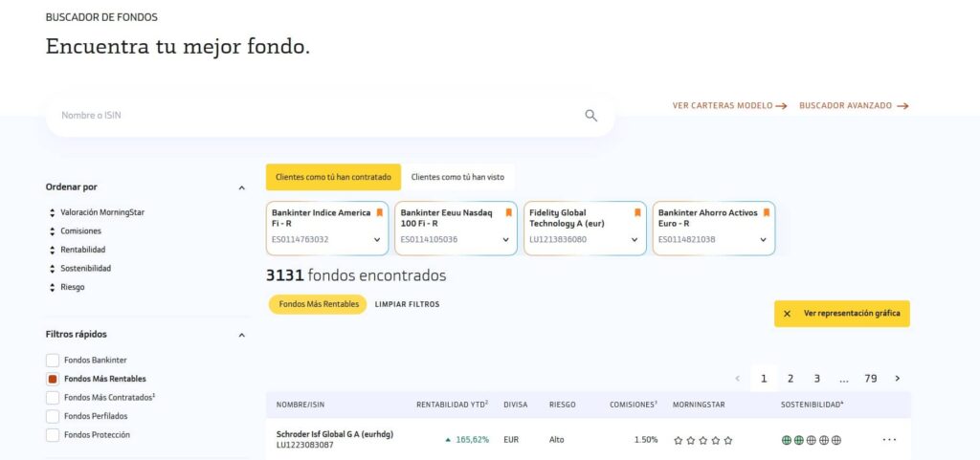Screen dimensions: 980x460
Task: Click bookmark icon on Bankinter Eeuu Nasdaq card
Action: coord(509,213)
